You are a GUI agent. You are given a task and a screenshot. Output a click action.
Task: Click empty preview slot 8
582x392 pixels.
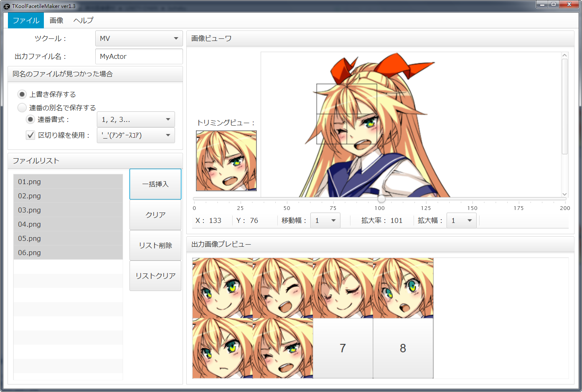(403, 348)
